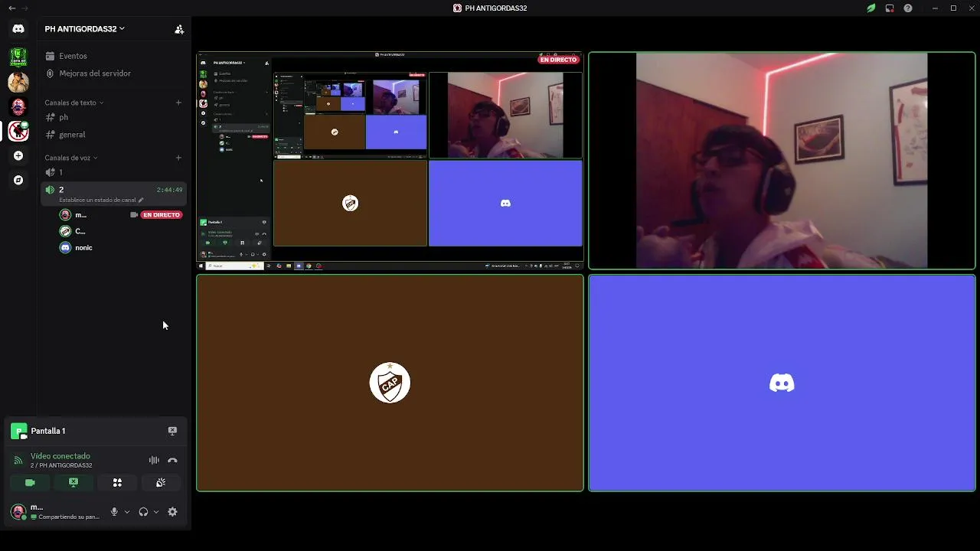
Task: Create channel in Canales de texto
Action: [x=178, y=103]
